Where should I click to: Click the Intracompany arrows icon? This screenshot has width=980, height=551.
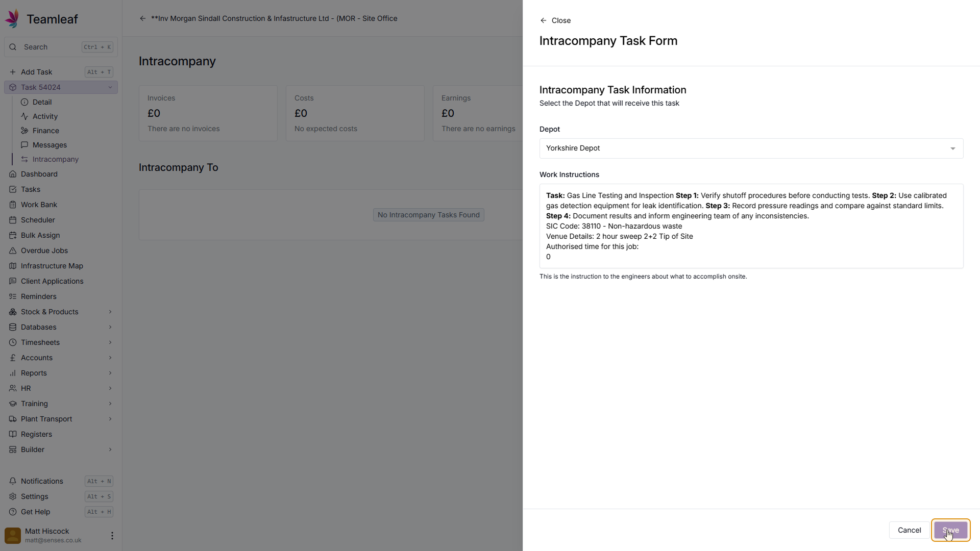[24, 159]
